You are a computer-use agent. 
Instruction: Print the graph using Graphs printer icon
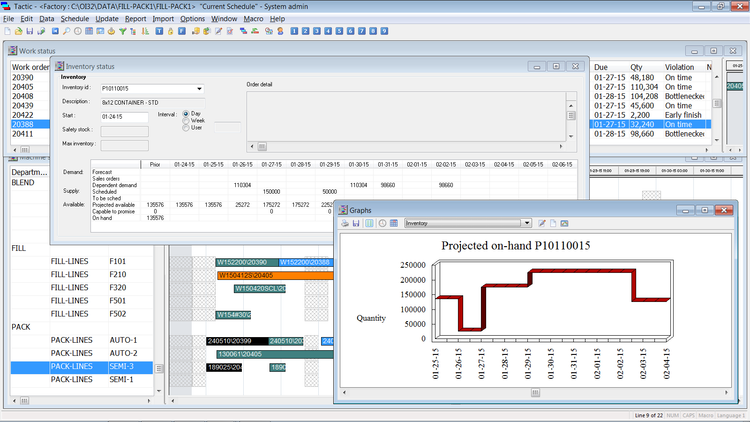click(346, 223)
